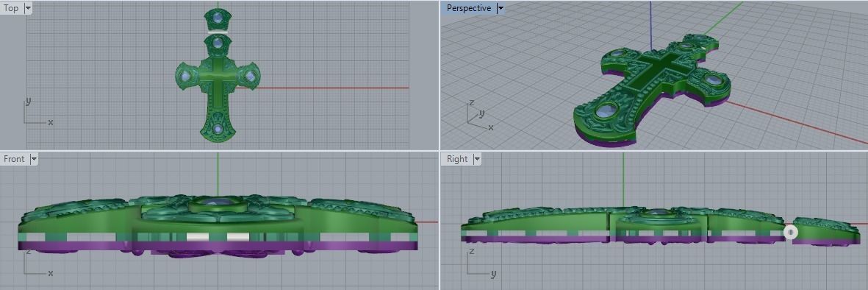Select the Right viewport title label
The image size is (868, 290).
[457, 159]
